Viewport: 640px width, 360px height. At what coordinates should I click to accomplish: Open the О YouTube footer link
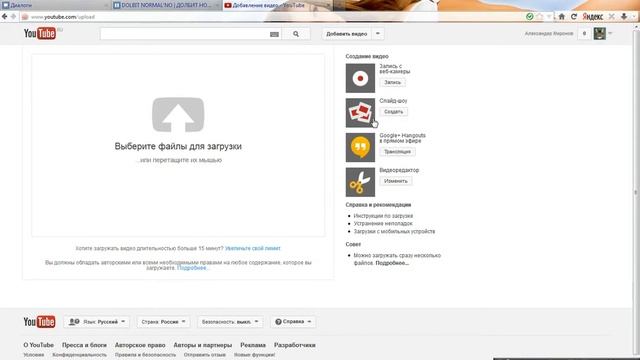[x=38, y=345]
